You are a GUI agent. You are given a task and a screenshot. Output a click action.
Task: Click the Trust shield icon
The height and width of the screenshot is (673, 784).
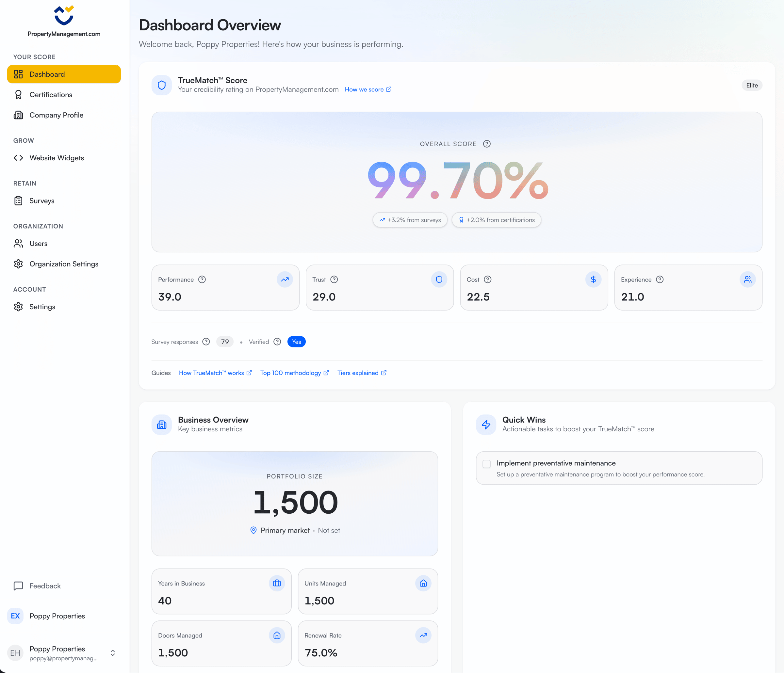(x=439, y=280)
